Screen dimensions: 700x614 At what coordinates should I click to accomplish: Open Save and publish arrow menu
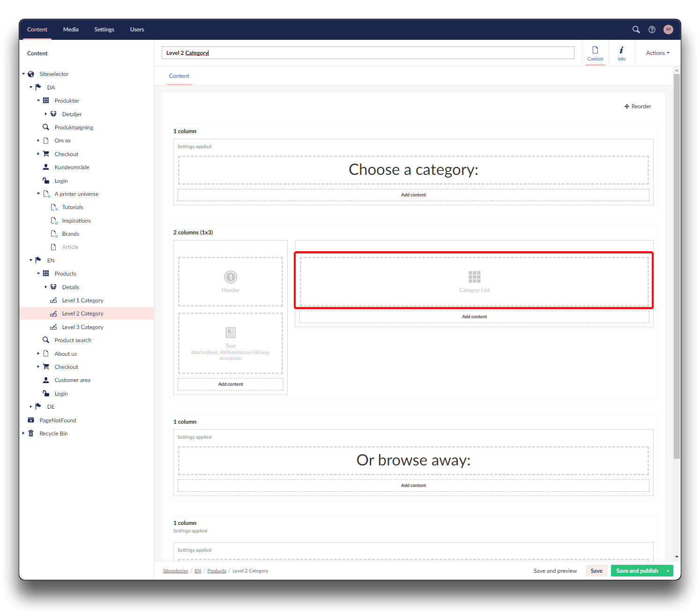pyautogui.click(x=668, y=571)
